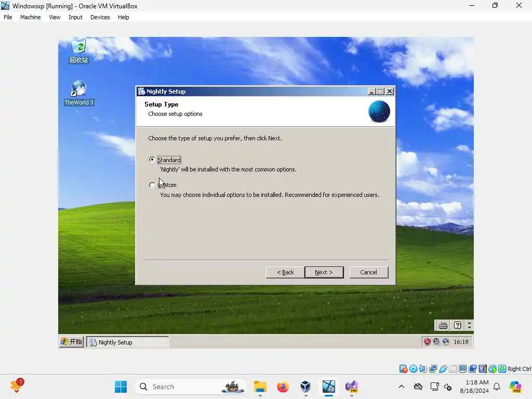Click VirtualBox mouse integration indicator

[493, 369]
